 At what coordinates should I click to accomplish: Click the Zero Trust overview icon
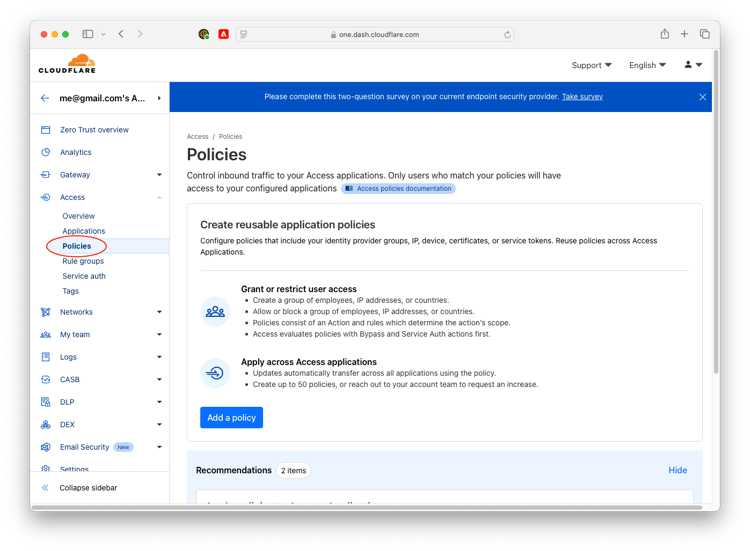pyautogui.click(x=45, y=130)
